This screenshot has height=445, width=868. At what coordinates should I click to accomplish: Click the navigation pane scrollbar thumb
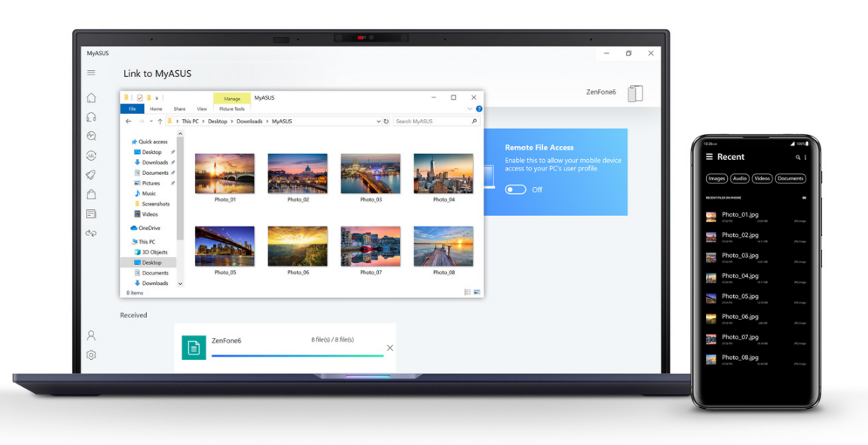[180, 189]
